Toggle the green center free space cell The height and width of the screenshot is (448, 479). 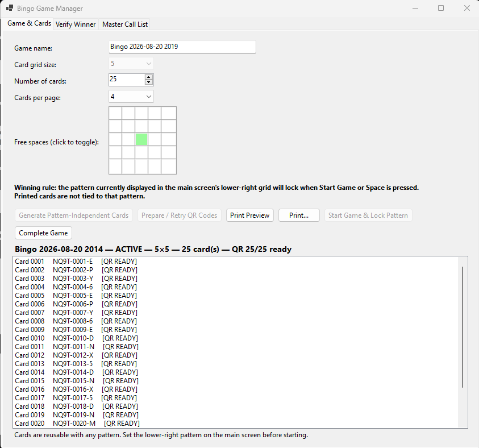coord(141,139)
